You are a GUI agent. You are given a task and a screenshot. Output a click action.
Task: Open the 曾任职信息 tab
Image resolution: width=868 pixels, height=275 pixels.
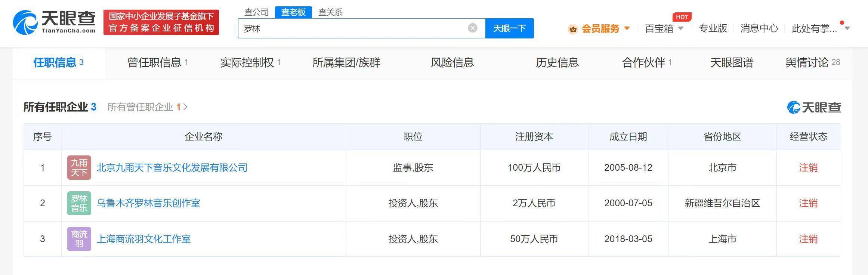[x=157, y=62]
